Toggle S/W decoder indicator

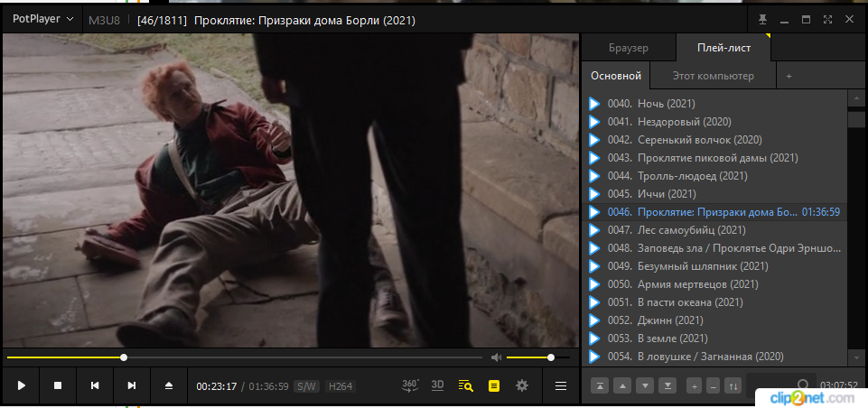pos(307,386)
